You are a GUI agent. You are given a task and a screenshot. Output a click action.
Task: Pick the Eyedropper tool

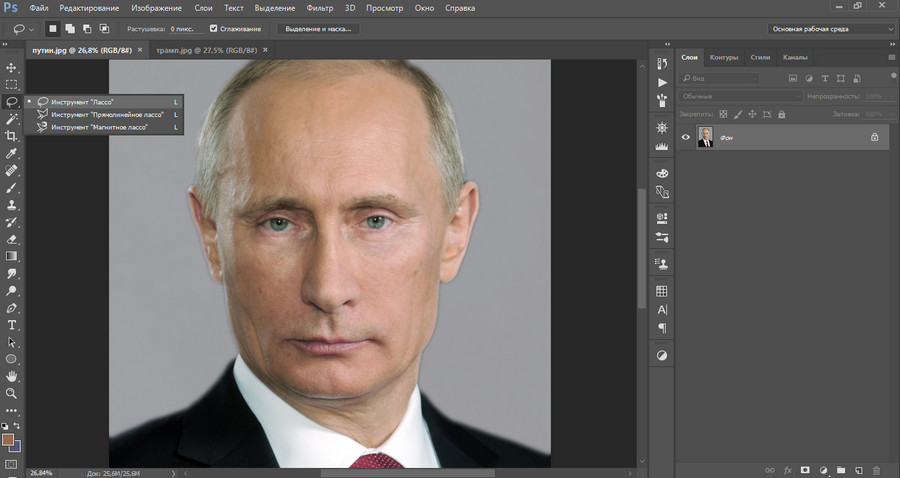click(12, 153)
